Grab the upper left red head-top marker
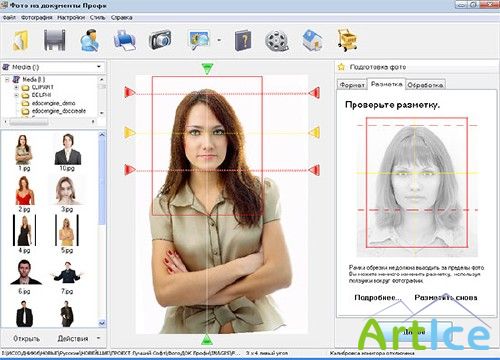The width and height of the screenshot is (500, 360). 130,92
